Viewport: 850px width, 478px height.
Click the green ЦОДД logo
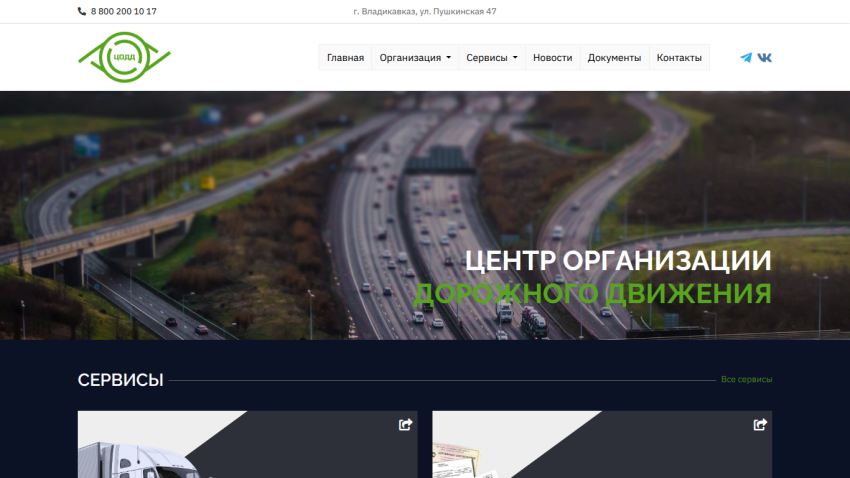tap(124, 57)
